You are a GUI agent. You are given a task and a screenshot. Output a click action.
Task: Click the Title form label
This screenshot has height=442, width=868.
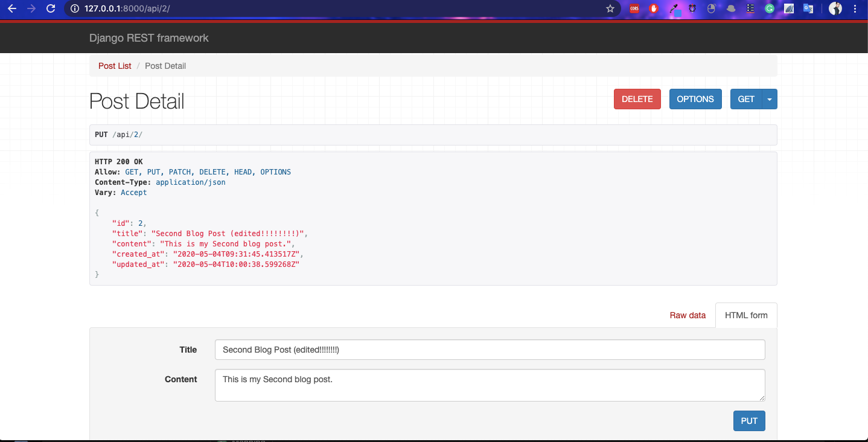click(188, 350)
